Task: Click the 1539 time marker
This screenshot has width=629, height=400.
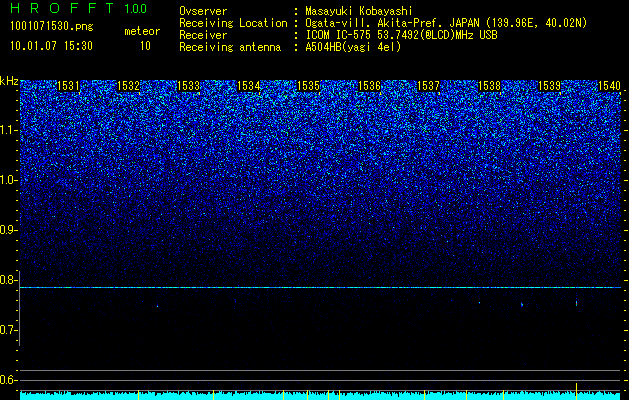Action: [549, 86]
